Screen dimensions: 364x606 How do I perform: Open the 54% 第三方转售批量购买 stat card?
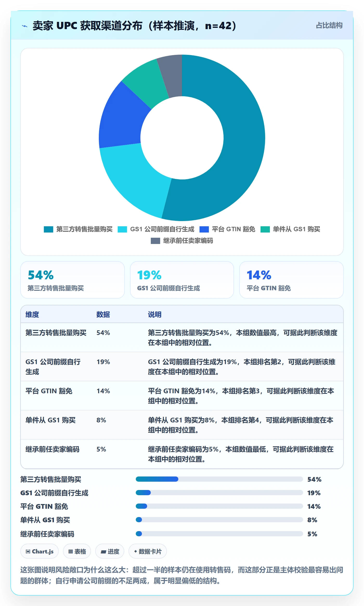[x=73, y=280]
